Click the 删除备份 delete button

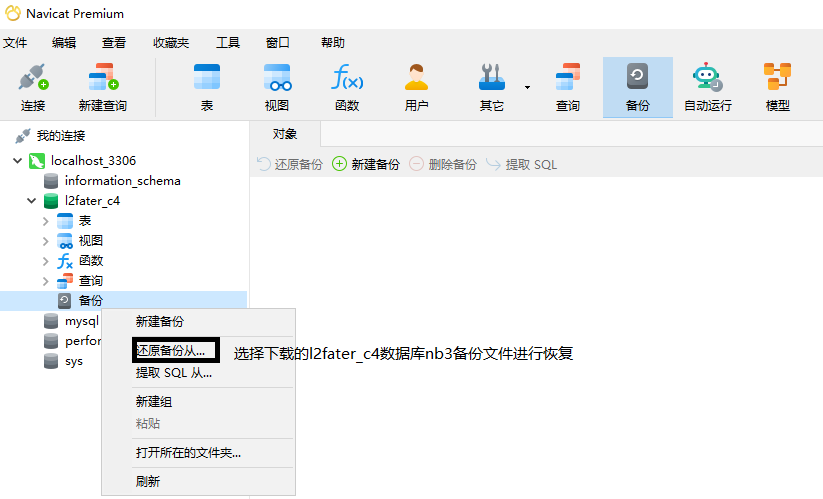(x=443, y=165)
